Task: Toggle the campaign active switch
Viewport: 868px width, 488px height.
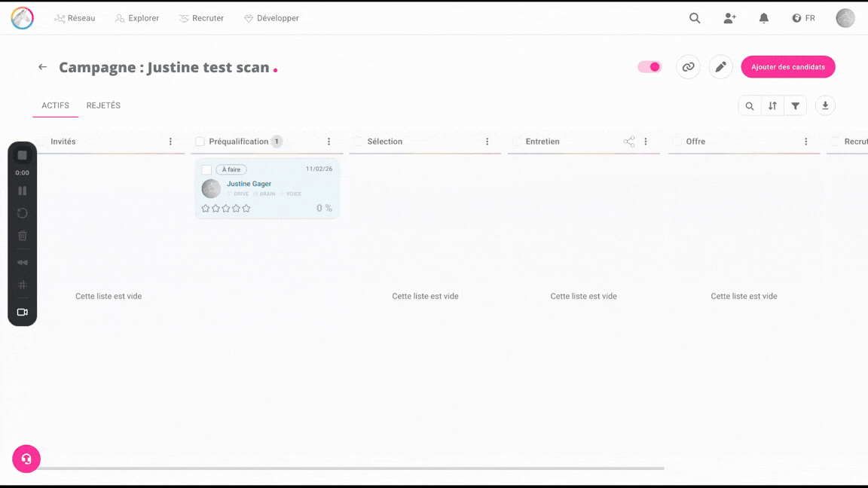Action: point(649,67)
